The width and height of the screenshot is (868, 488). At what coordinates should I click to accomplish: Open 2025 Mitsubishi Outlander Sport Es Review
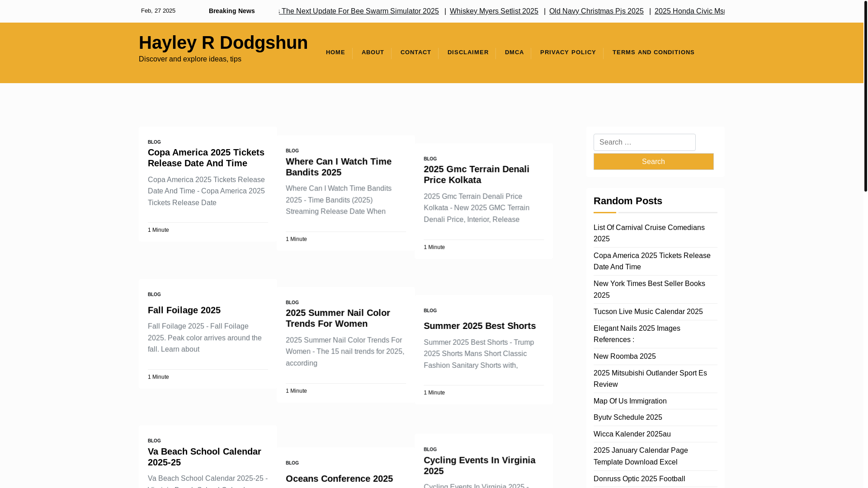[x=650, y=379]
